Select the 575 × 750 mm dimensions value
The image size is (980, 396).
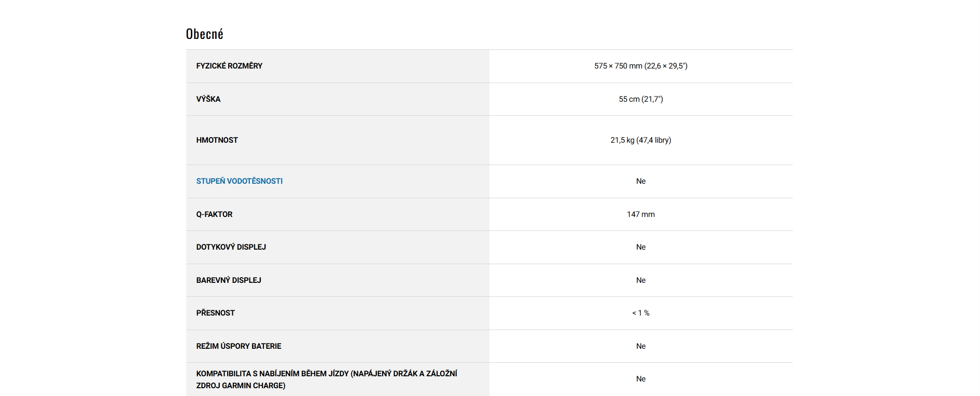640,66
